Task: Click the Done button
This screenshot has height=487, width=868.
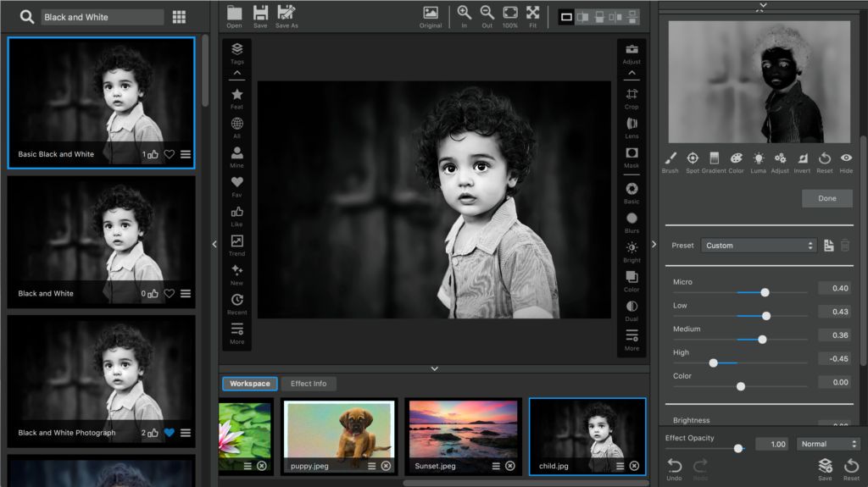Action: click(827, 198)
